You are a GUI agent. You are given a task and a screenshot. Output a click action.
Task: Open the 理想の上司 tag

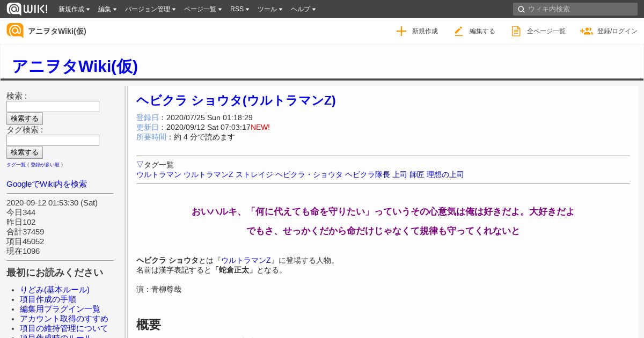445,174
